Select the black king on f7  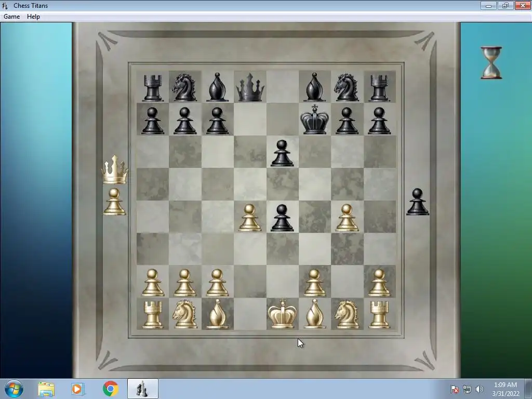(314, 119)
